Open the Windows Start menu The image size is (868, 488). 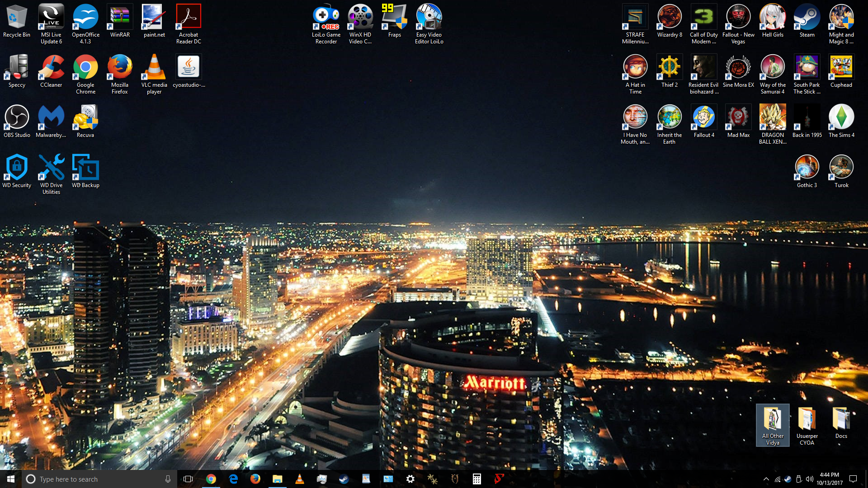(11, 479)
